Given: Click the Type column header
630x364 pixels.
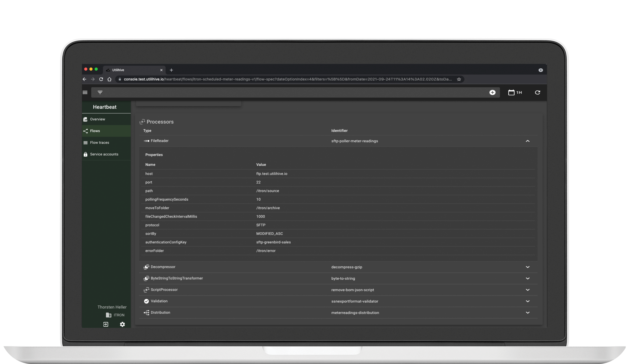Looking at the screenshot, I should tap(147, 131).
